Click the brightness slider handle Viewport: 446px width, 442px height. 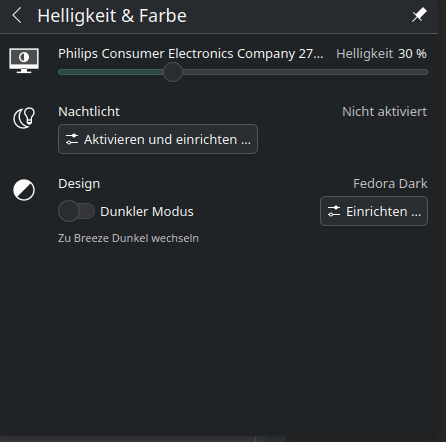coord(173,72)
